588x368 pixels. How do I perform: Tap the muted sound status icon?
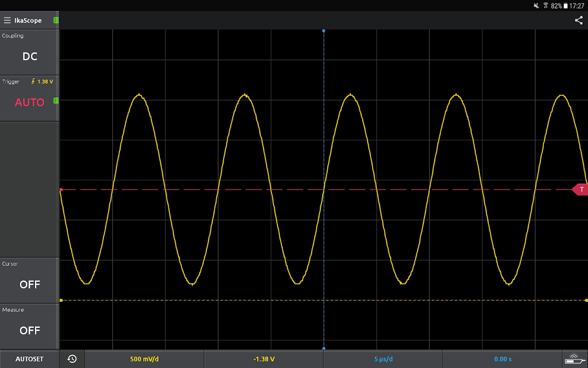pyautogui.click(x=536, y=6)
